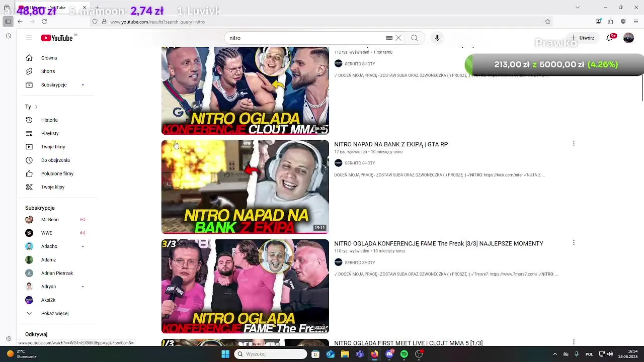
Task: Click the Utwórz create button
Action: pyautogui.click(x=583, y=38)
